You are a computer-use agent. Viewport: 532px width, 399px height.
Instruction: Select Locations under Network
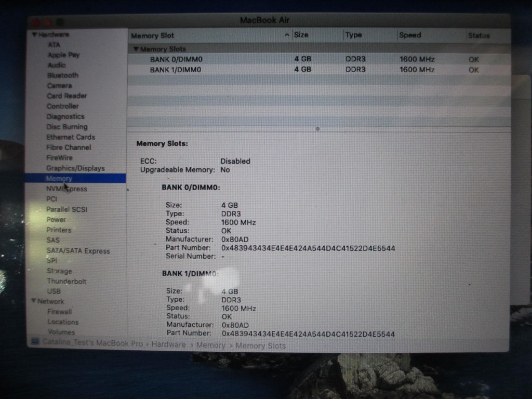click(63, 322)
